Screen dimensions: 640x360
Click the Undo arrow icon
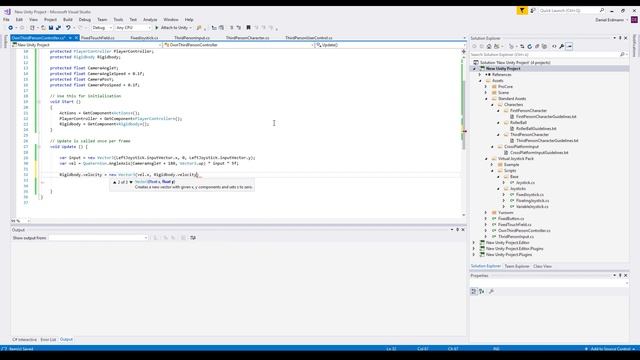click(x=68, y=28)
